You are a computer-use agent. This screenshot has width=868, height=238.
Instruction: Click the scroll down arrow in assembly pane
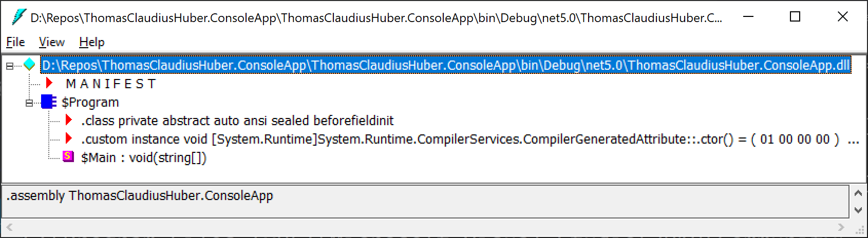click(x=858, y=210)
